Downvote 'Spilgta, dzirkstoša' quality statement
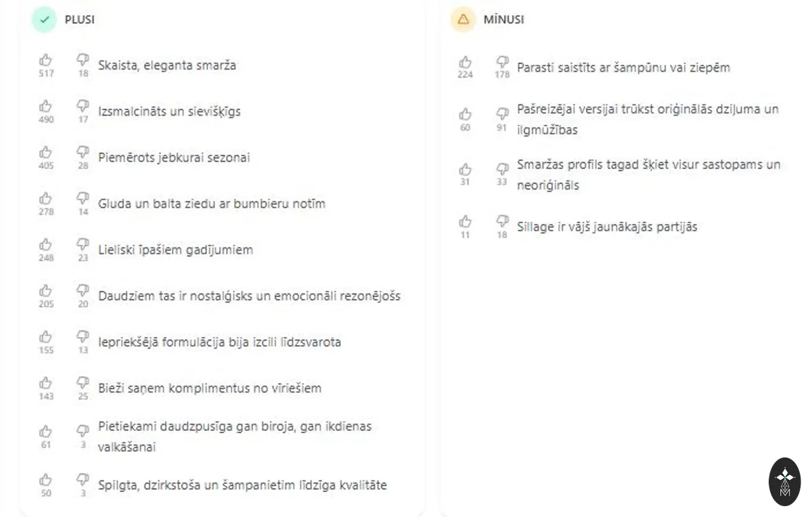Image resolution: width=812 pixels, height=517 pixels. [83, 480]
